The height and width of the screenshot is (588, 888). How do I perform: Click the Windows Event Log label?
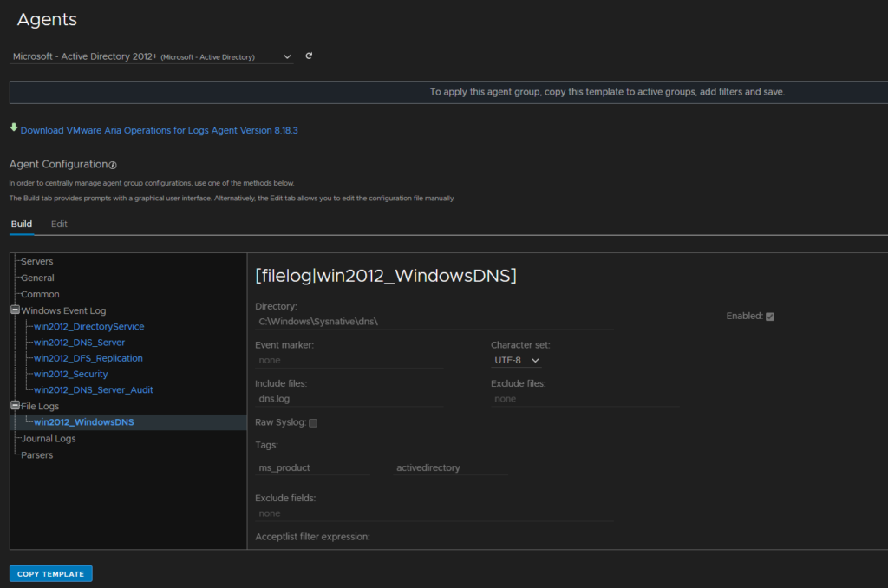[63, 311]
